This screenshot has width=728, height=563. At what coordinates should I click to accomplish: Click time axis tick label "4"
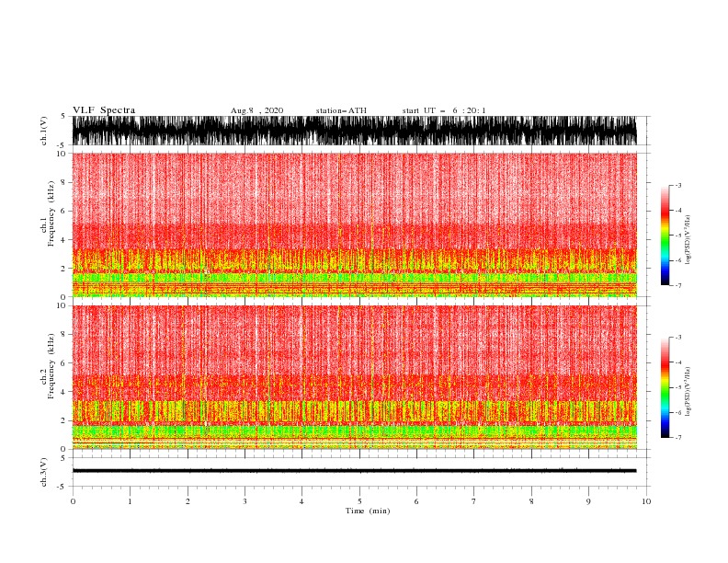click(301, 501)
